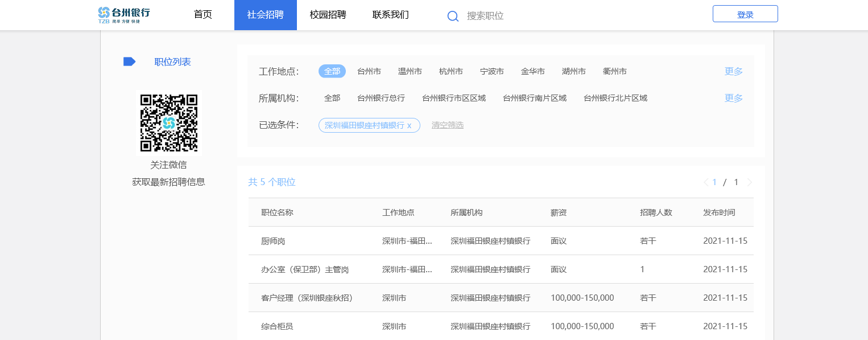Click page number 1 in pagination
This screenshot has width=868, height=340.
pos(715,182)
